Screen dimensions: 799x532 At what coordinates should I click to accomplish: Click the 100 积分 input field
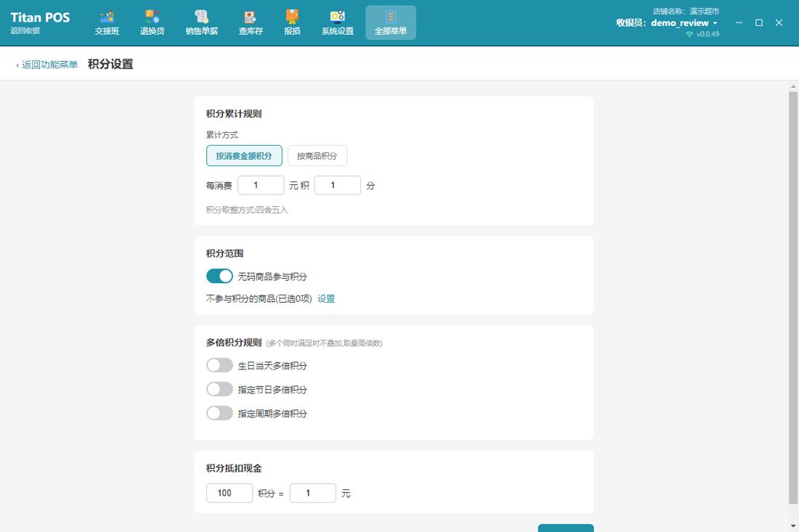point(230,493)
